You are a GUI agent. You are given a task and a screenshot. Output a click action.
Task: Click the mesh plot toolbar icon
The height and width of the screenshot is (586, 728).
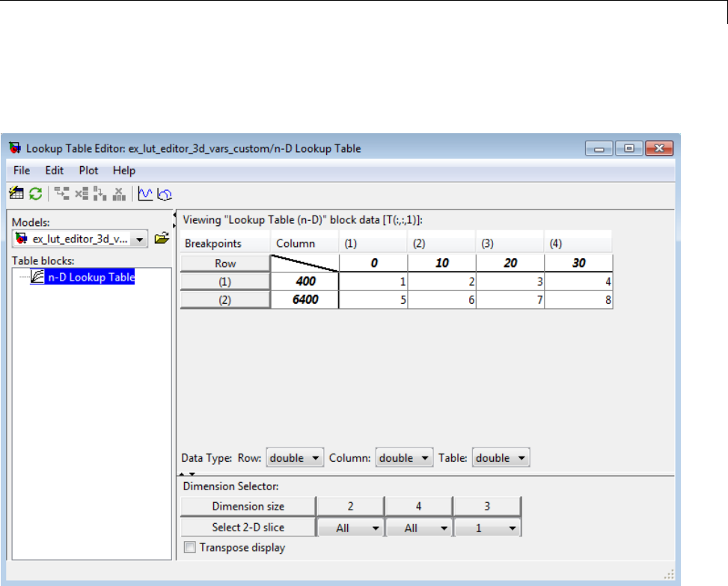click(165, 194)
